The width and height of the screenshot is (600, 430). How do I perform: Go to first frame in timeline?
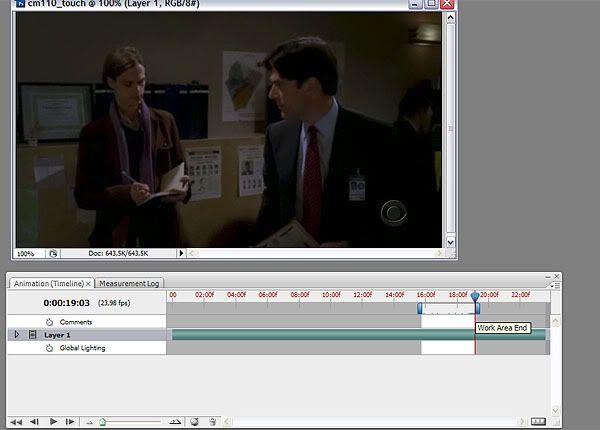(16, 422)
